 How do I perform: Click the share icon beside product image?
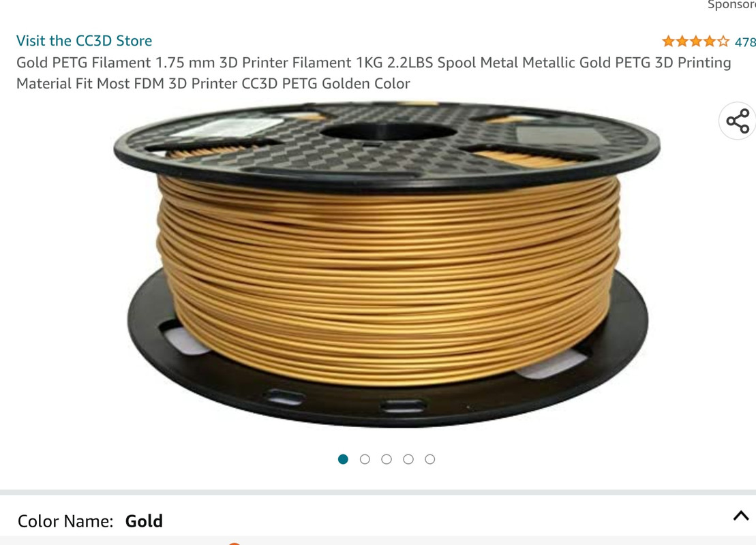(x=738, y=121)
